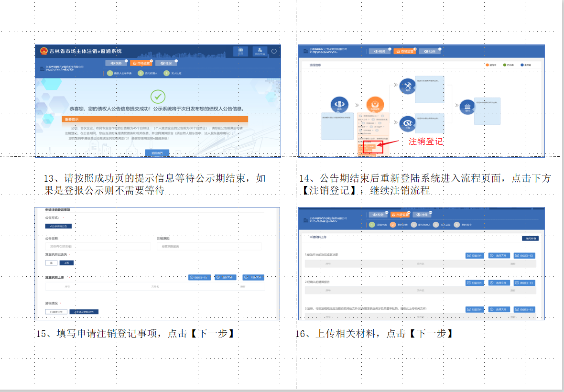Click 选择文件 in step 15 营业执照上传 row
Viewport: 564px width, 392px height.
[226, 277]
